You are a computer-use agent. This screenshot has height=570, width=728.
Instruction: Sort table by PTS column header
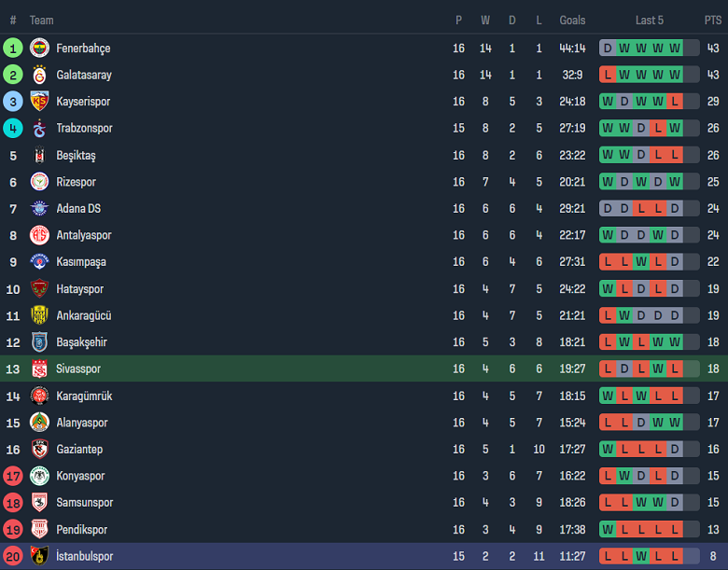713,21
